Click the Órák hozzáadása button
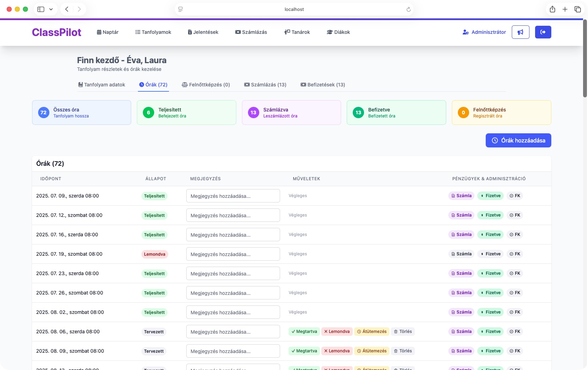588x370 pixels. [518, 140]
